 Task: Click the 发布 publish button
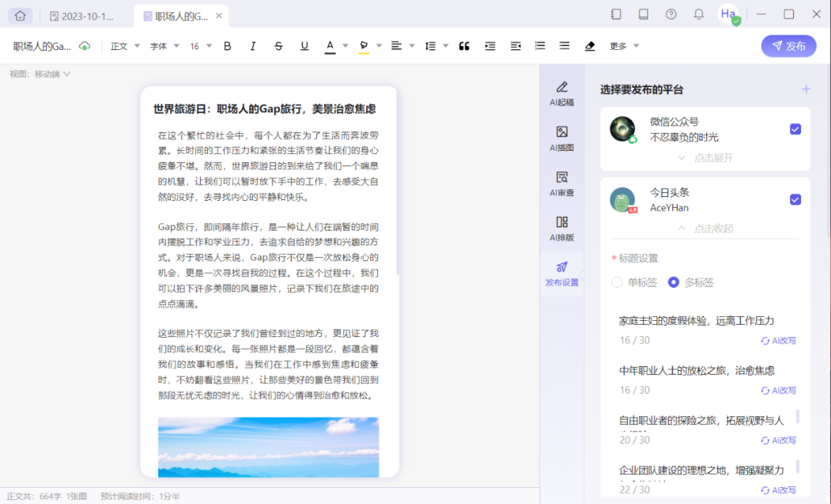coord(788,45)
